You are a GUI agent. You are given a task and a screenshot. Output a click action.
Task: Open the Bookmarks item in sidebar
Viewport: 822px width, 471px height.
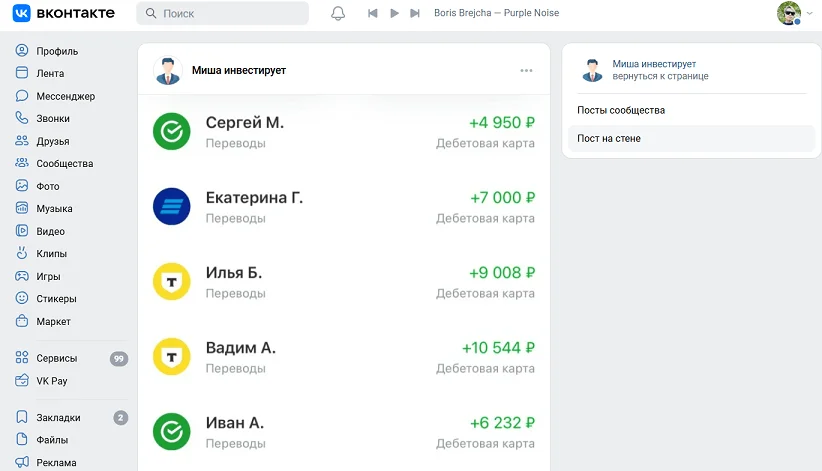58,417
